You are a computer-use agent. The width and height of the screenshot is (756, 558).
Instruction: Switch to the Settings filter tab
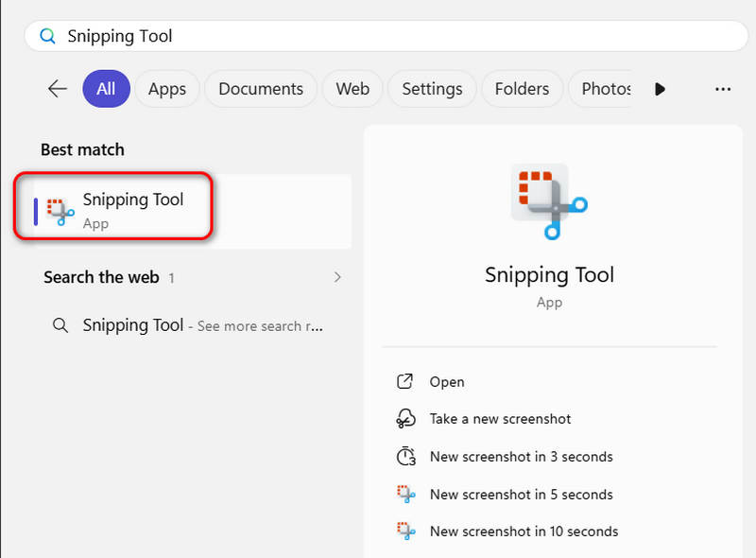click(432, 89)
